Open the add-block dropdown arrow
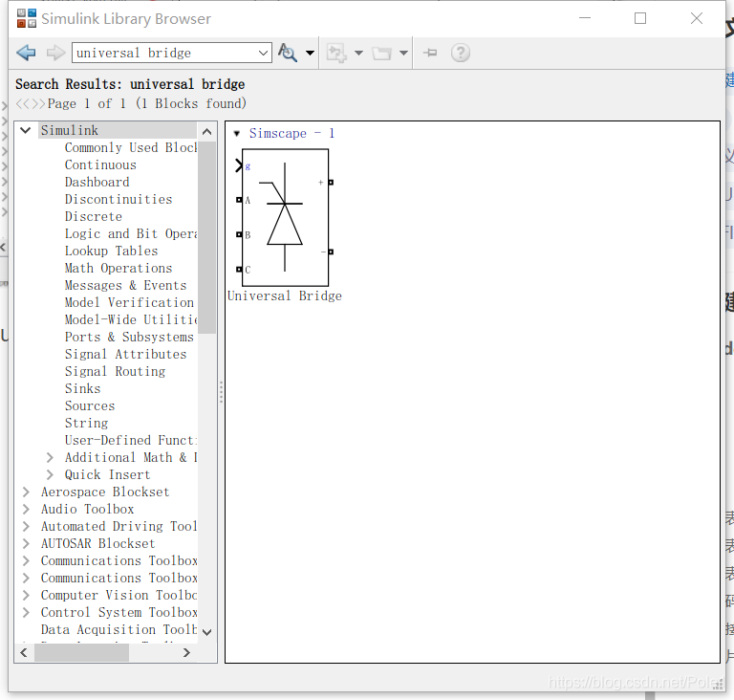 point(358,53)
